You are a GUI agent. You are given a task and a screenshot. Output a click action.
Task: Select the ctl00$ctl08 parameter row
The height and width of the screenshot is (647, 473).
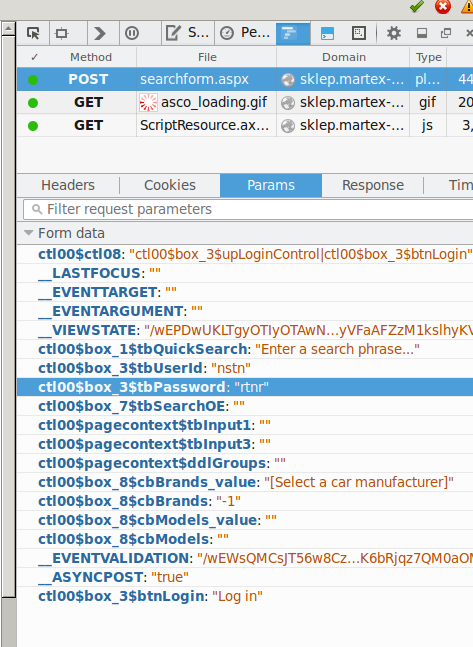(x=245, y=254)
